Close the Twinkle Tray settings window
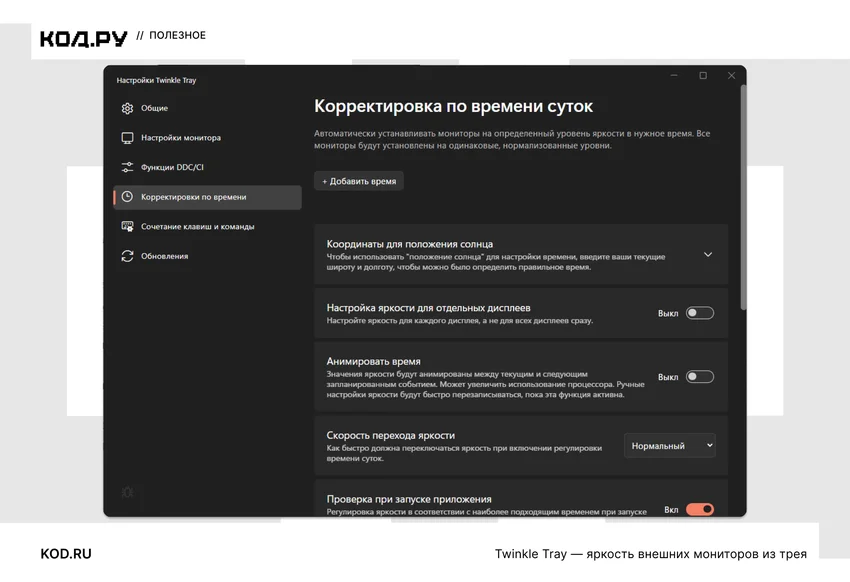Screen dimensions: 850x582 (x=731, y=75)
